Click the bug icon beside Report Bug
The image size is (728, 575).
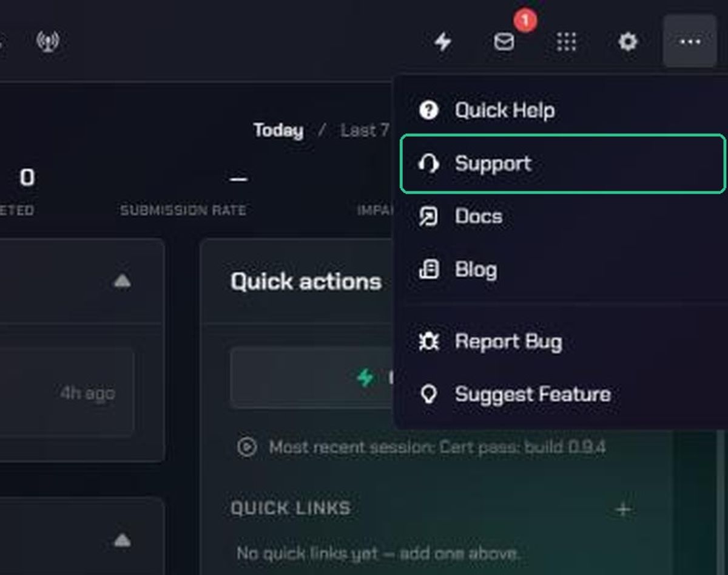pos(429,342)
